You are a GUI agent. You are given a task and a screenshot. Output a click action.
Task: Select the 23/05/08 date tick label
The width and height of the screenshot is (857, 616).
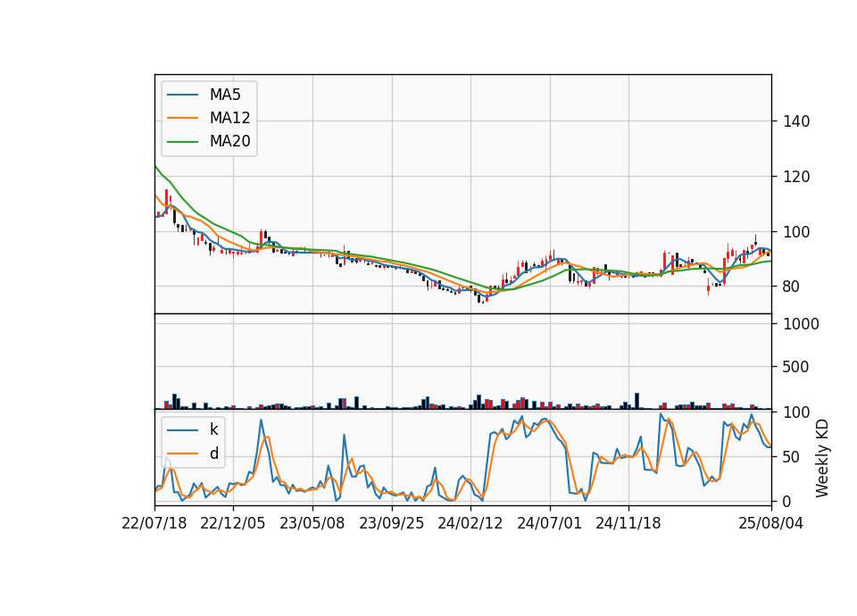[x=312, y=523]
